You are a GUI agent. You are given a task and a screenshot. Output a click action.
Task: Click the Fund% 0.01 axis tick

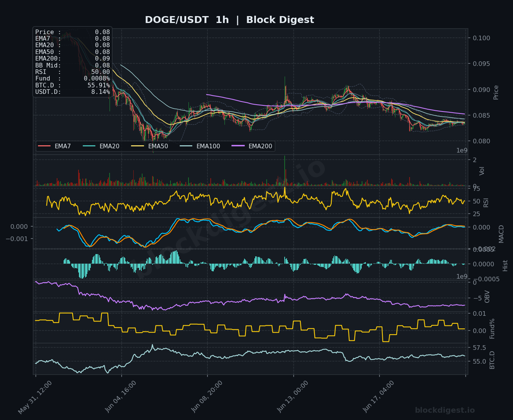tap(479, 314)
